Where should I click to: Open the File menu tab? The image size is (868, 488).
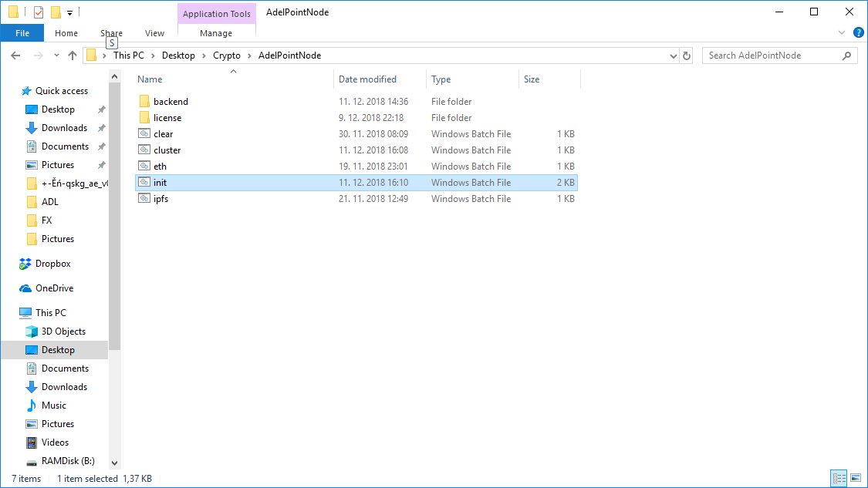(22, 33)
